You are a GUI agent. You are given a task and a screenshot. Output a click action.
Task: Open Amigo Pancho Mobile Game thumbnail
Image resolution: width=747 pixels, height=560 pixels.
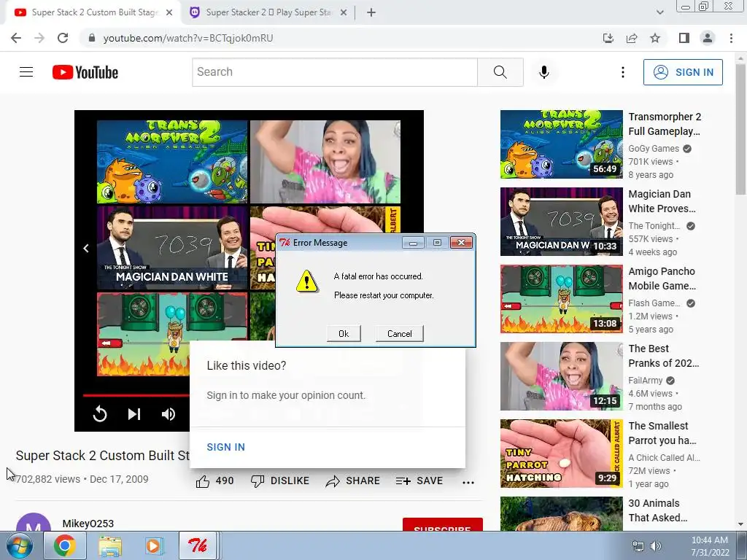[561, 299]
